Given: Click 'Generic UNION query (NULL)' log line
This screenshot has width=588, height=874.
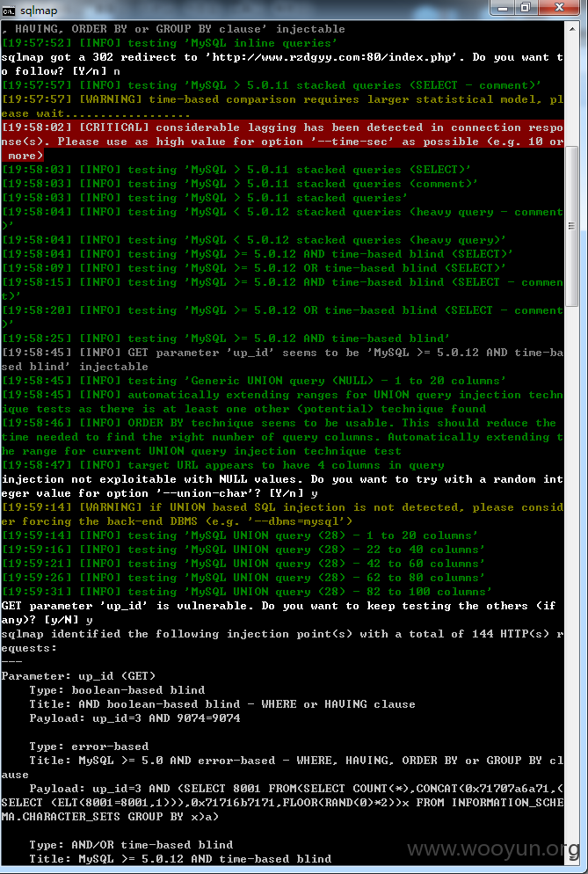Looking at the screenshot, I should pos(254,381).
